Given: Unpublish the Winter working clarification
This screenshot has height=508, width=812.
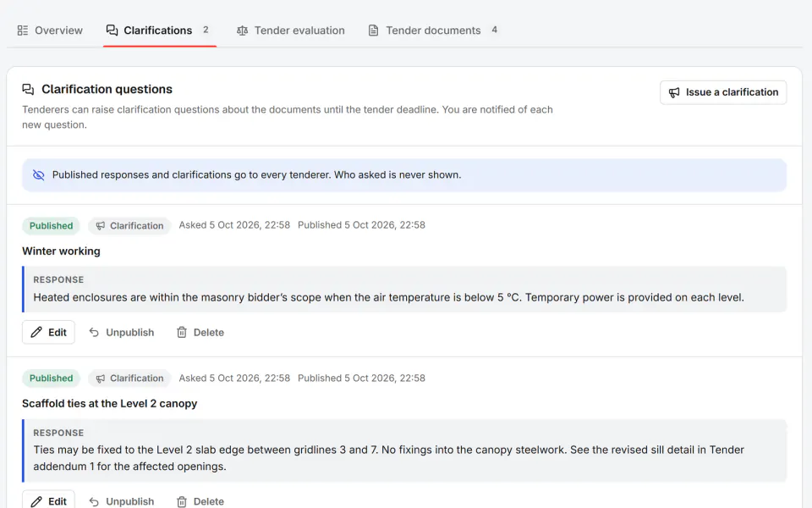Looking at the screenshot, I should 121,332.
